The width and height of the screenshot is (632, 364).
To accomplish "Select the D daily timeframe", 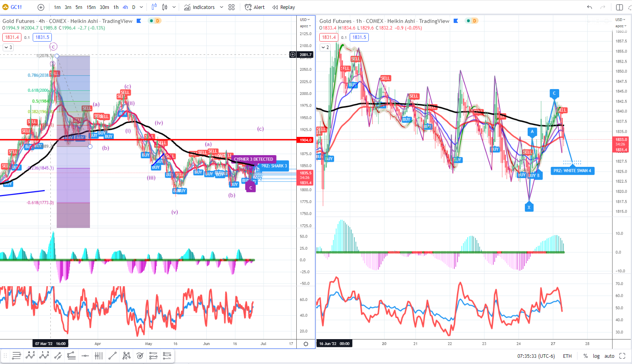I will 134,7.
